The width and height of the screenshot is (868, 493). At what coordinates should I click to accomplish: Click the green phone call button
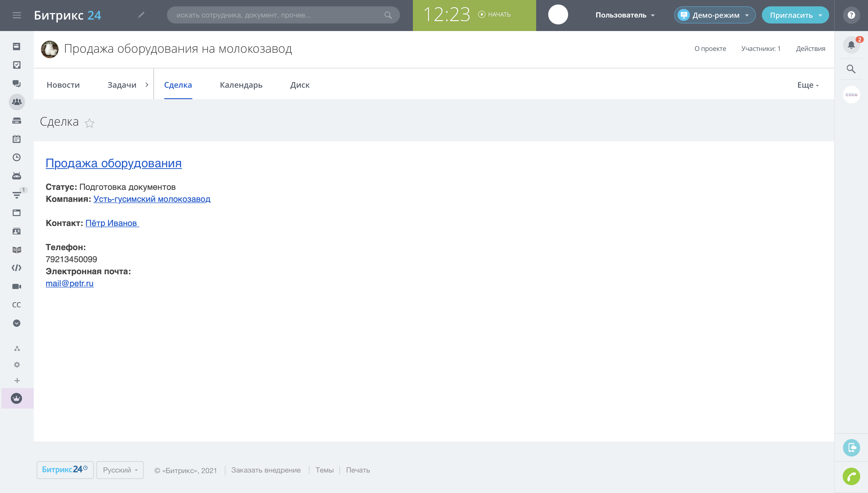851,477
